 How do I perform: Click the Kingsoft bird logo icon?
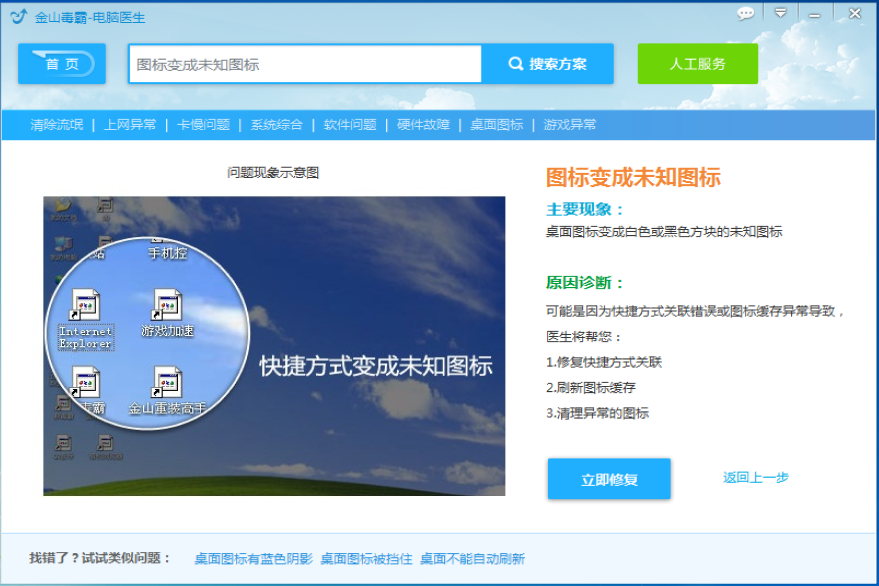pyautogui.click(x=18, y=17)
